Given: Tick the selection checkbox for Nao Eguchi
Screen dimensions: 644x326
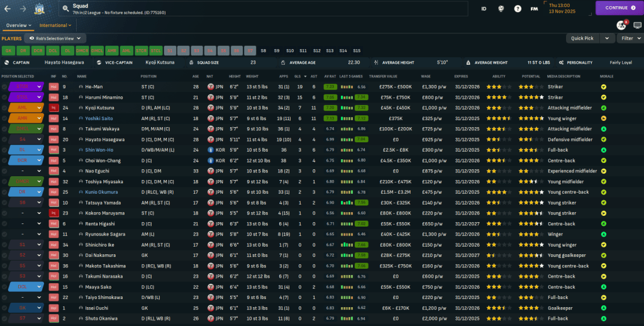Looking at the screenshot, I should [4, 171].
